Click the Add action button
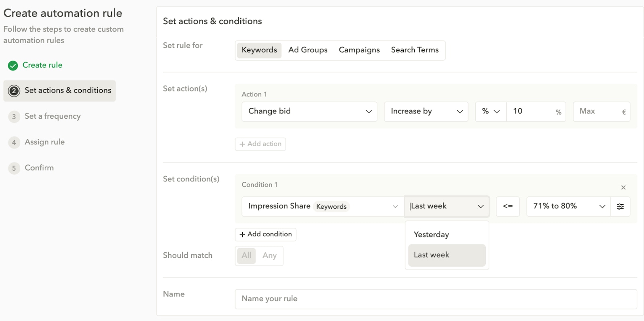 pyautogui.click(x=260, y=144)
